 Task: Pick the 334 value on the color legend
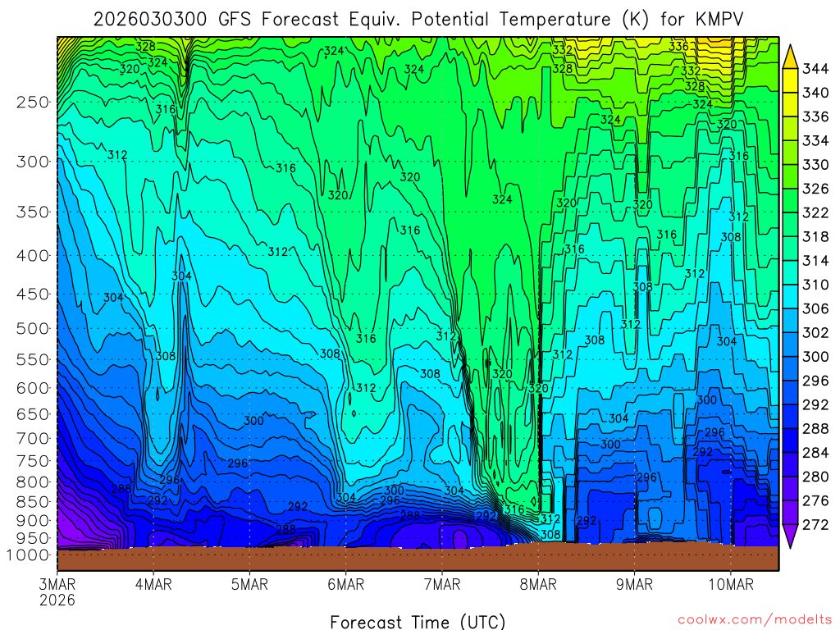coord(815,140)
